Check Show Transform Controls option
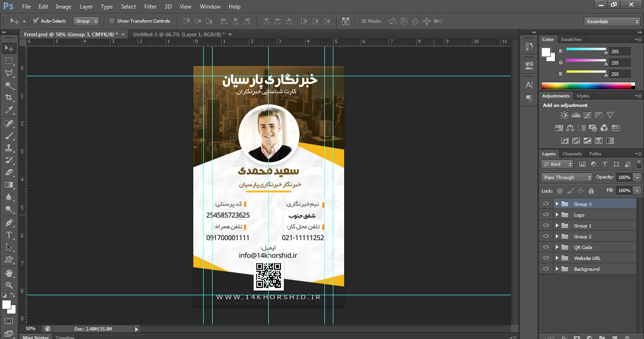Viewport: 644px width, 339px height. (112, 21)
